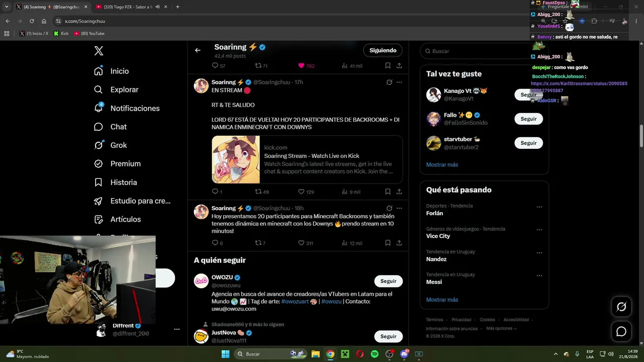Open the YouTube bookmark in bookmarks bar
644x362 pixels.
89,34
